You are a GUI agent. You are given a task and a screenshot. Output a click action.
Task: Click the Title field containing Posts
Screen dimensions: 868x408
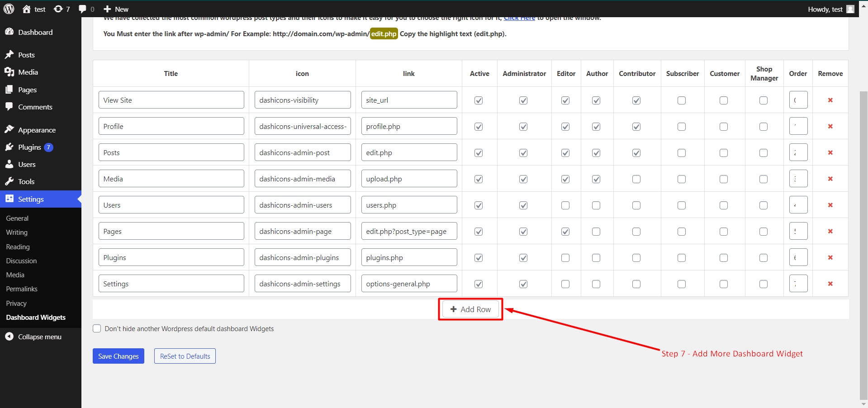click(171, 152)
